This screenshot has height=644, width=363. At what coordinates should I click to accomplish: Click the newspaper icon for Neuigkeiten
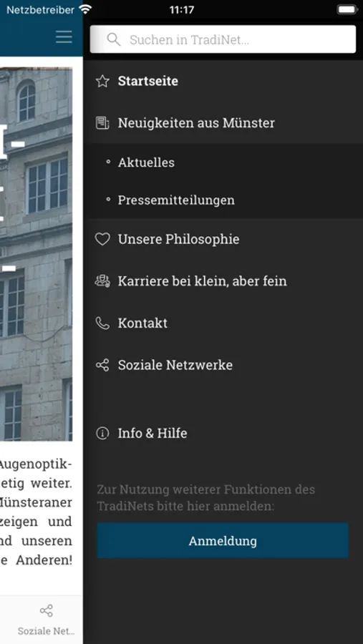[102, 123]
